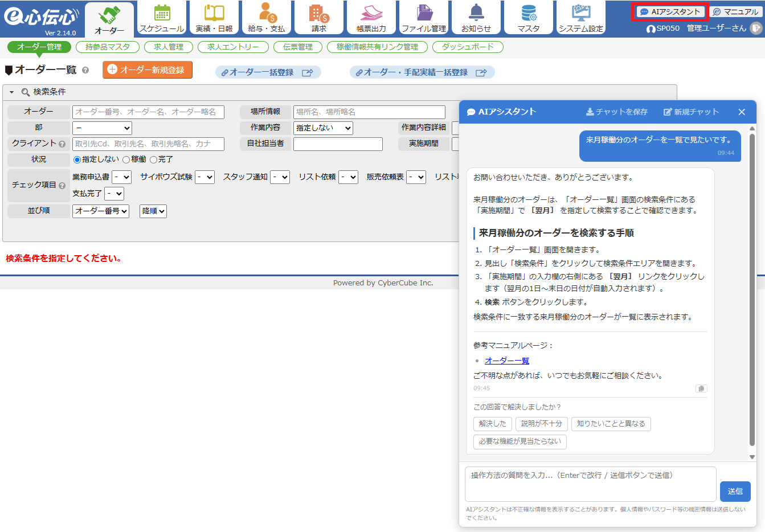The width and height of the screenshot is (765, 532).
Task: Click the 場所情報 input field
Action: (369, 112)
